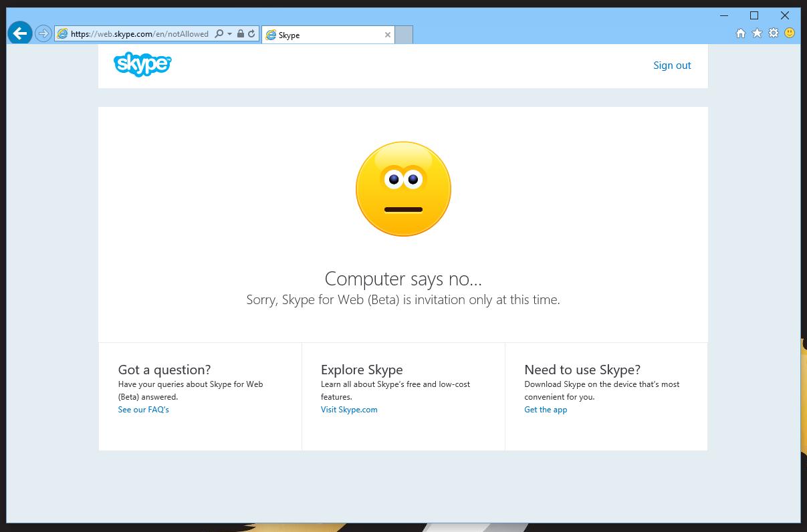Click the Sign out link
The height and width of the screenshot is (532, 807).
coord(672,65)
